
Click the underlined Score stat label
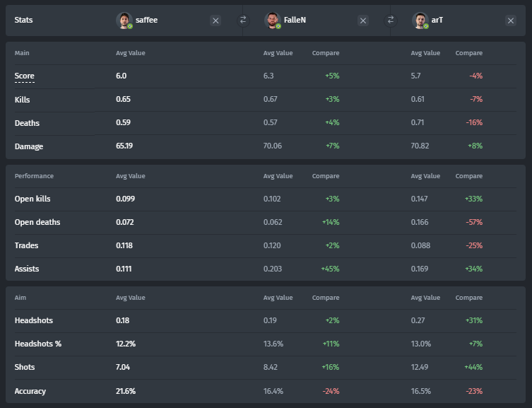(x=25, y=76)
